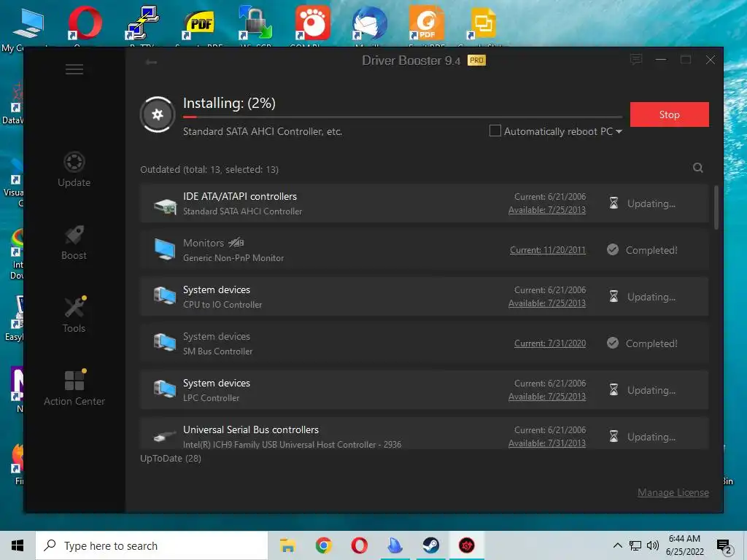
Task: Show hidden system tray icons
Action: [x=617, y=545]
